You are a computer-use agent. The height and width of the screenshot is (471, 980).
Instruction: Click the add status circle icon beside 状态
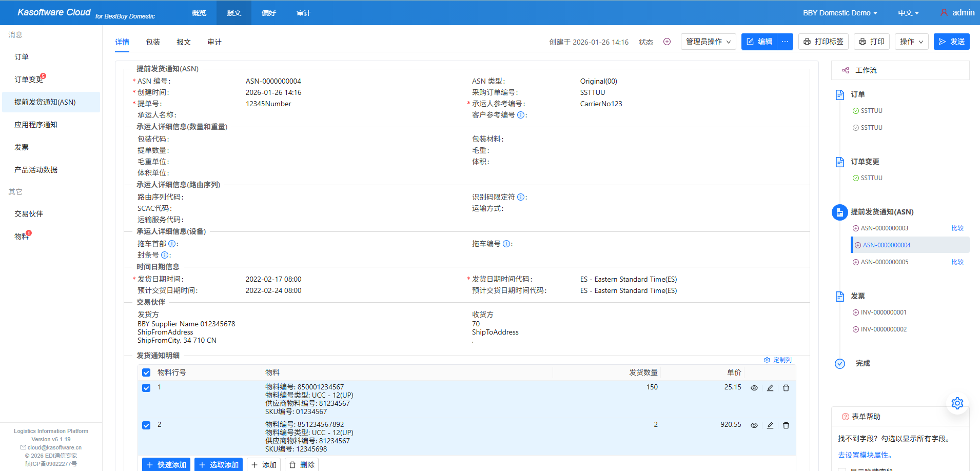(x=667, y=42)
